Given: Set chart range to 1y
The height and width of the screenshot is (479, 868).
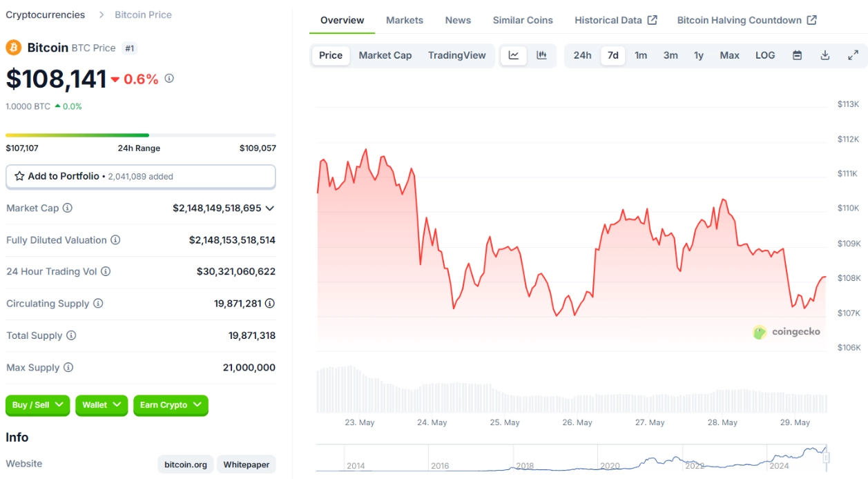Looking at the screenshot, I should point(699,55).
